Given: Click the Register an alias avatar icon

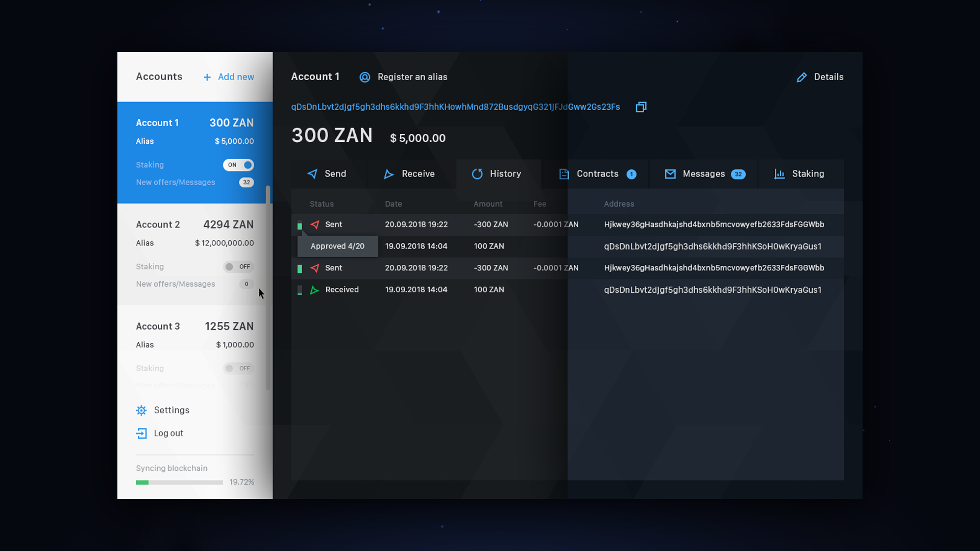Looking at the screenshot, I should coord(364,77).
